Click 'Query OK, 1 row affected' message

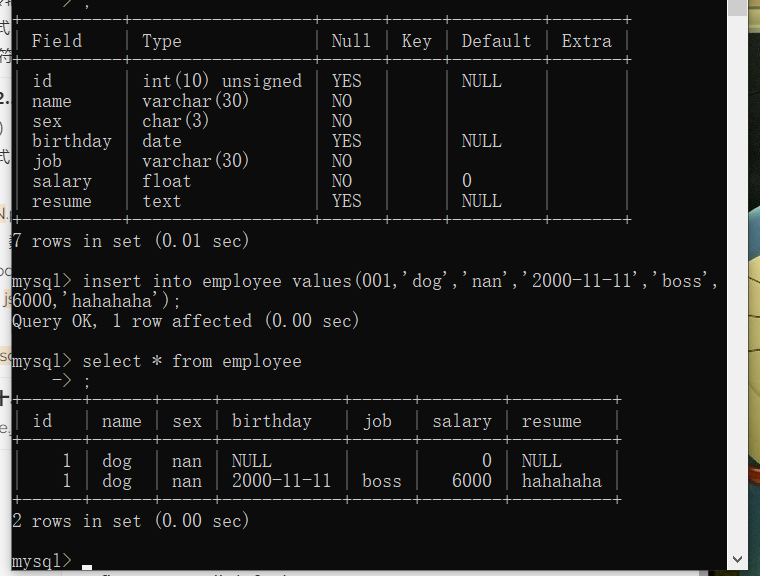click(x=186, y=320)
